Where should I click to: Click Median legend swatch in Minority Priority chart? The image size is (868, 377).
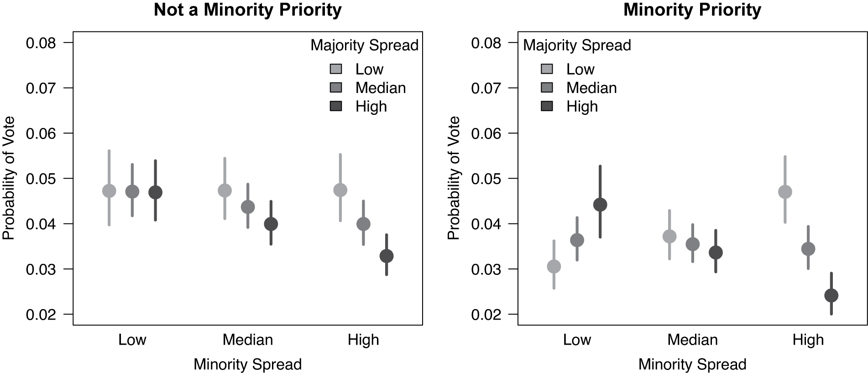click(547, 88)
